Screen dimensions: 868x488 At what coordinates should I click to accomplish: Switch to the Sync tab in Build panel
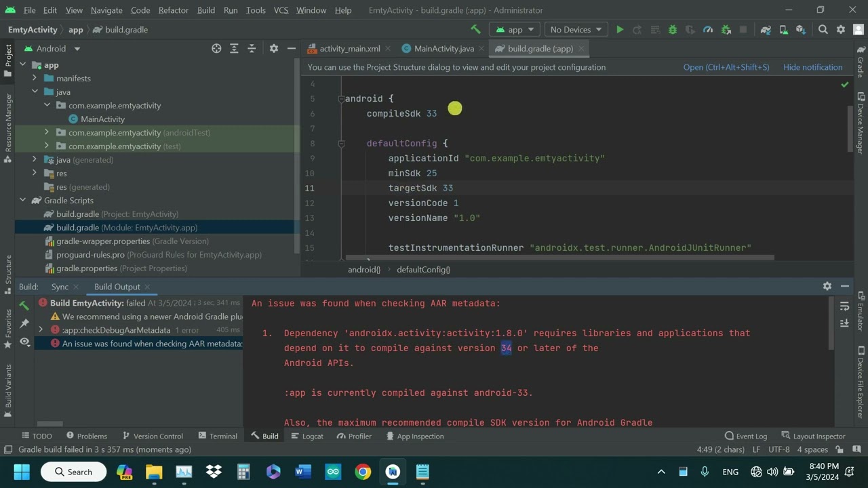(x=60, y=287)
